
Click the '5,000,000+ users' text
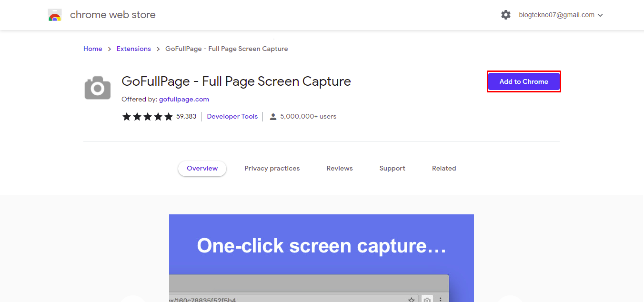[x=308, y=116]
